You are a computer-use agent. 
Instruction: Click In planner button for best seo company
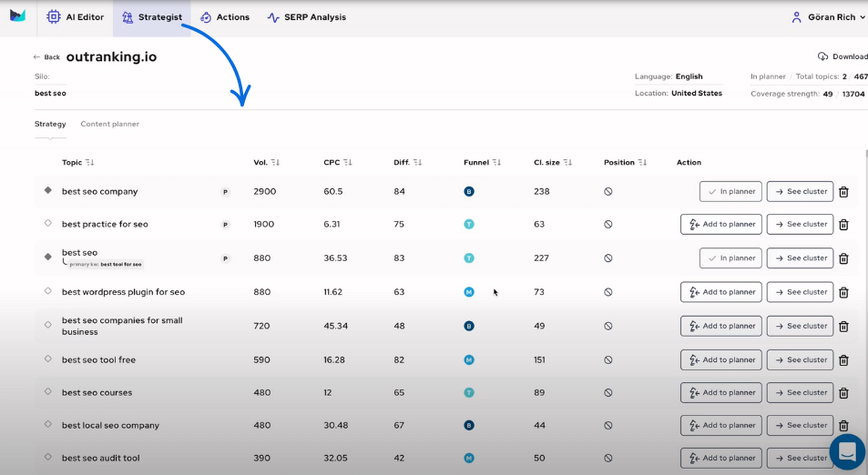click(730, 191)
